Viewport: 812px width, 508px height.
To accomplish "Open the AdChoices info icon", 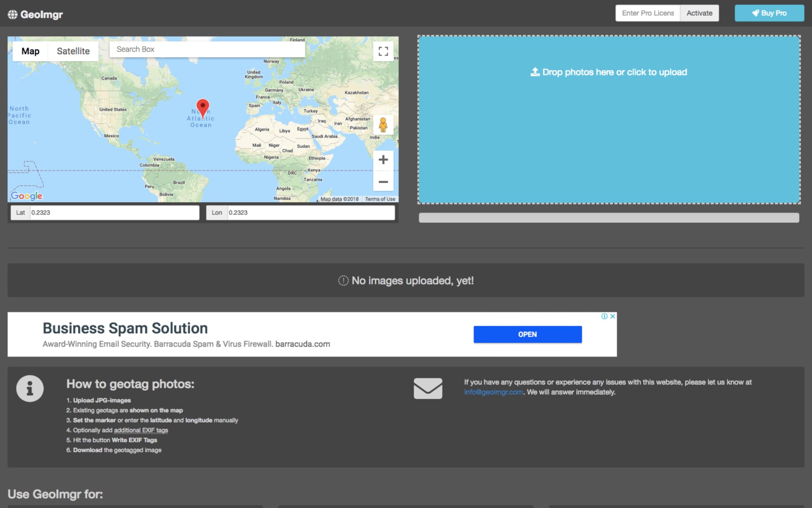I will [604, 316].
